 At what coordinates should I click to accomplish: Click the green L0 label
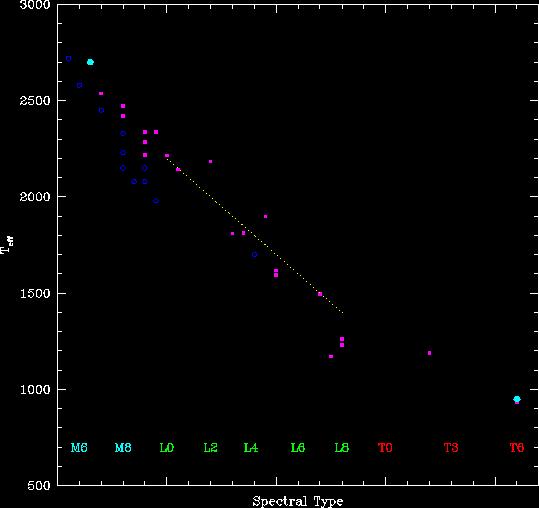click(x=167, y=448)
